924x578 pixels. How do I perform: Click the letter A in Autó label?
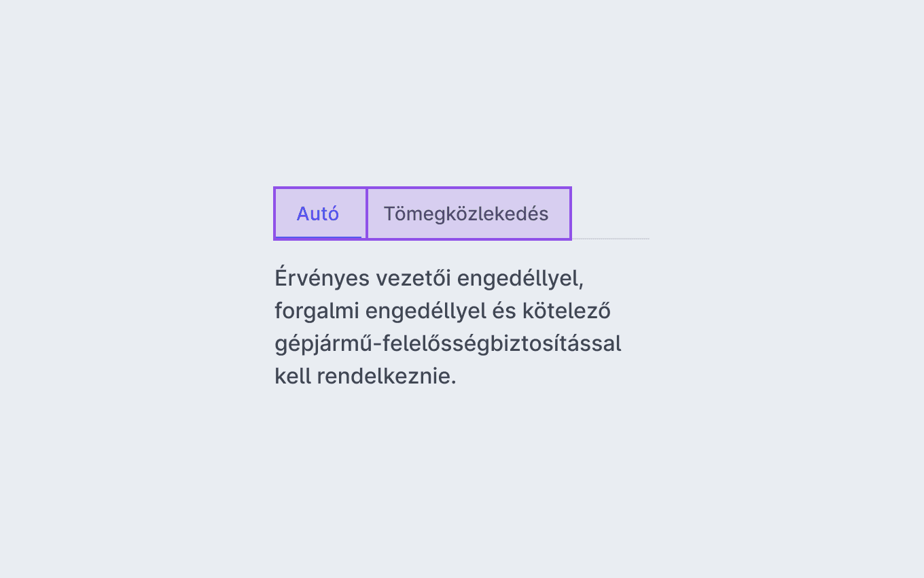303,214
